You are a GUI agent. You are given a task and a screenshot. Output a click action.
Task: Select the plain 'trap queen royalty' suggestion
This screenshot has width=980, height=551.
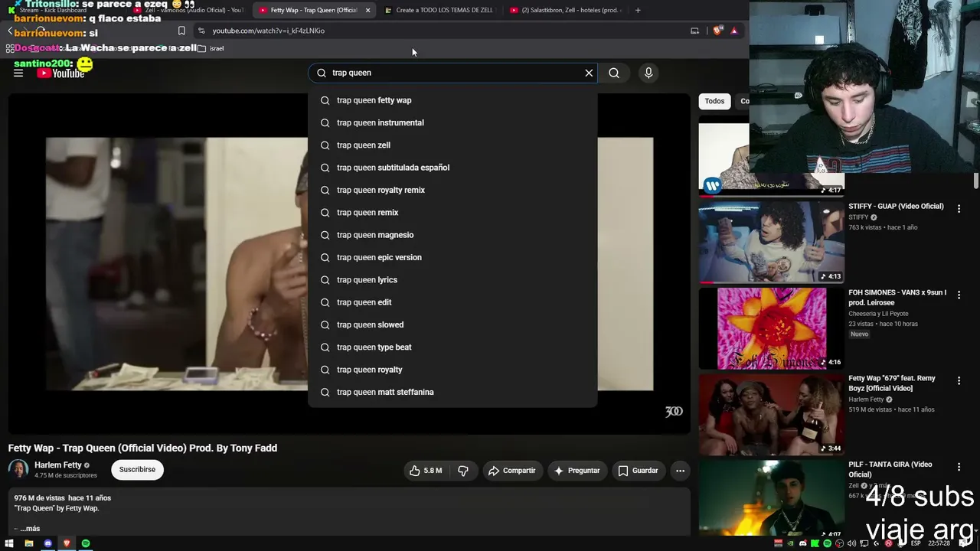[452, 370]
